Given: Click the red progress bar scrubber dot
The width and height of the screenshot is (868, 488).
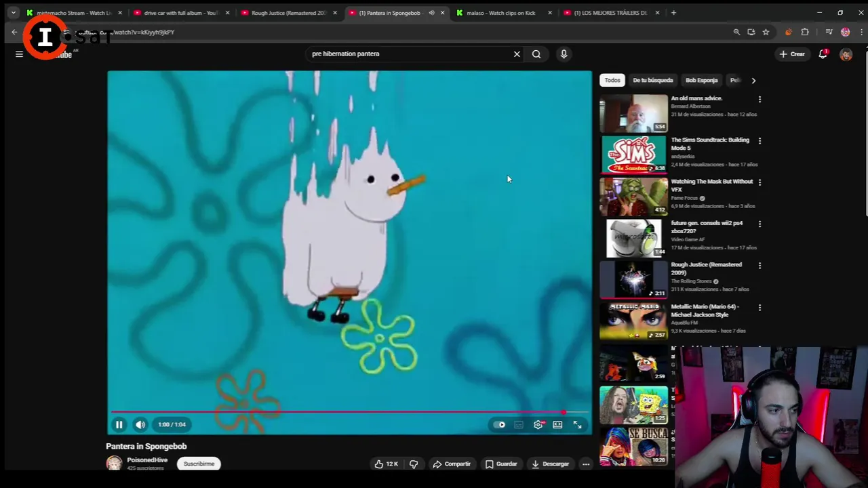Looking at the screenshot, I should (564, 412).
